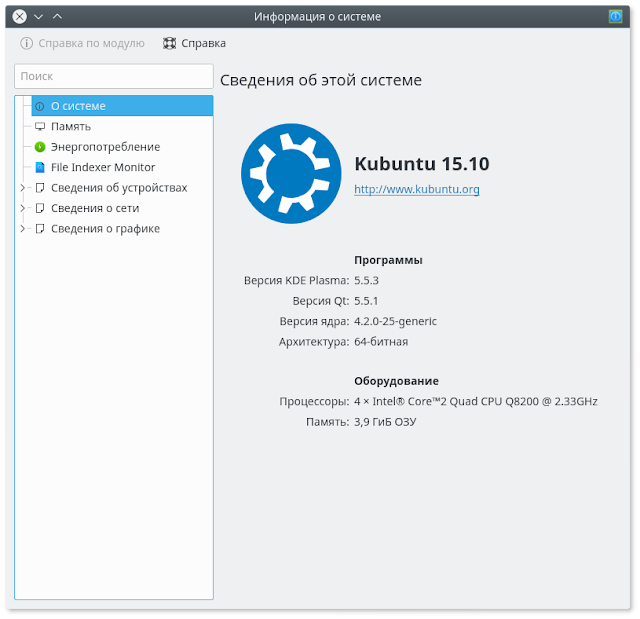Open the http://www.kubuntu.org link

click(x=417, y=189)
